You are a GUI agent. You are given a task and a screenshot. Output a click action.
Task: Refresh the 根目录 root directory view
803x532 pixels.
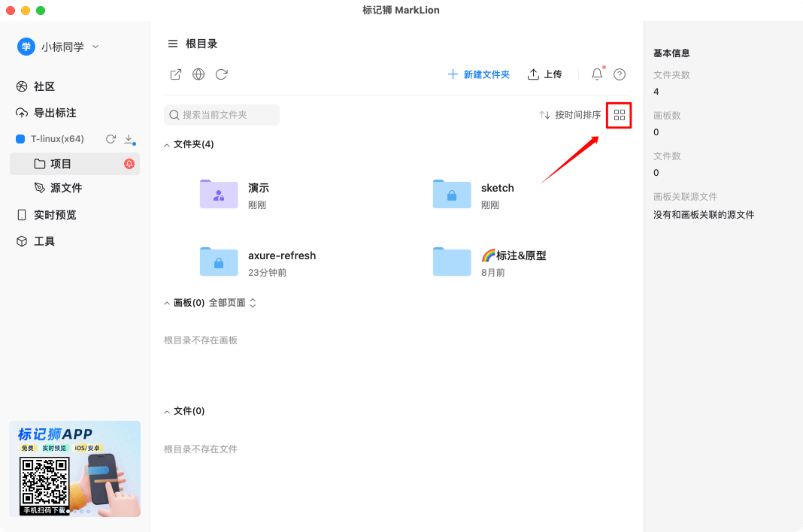point(220,74)
